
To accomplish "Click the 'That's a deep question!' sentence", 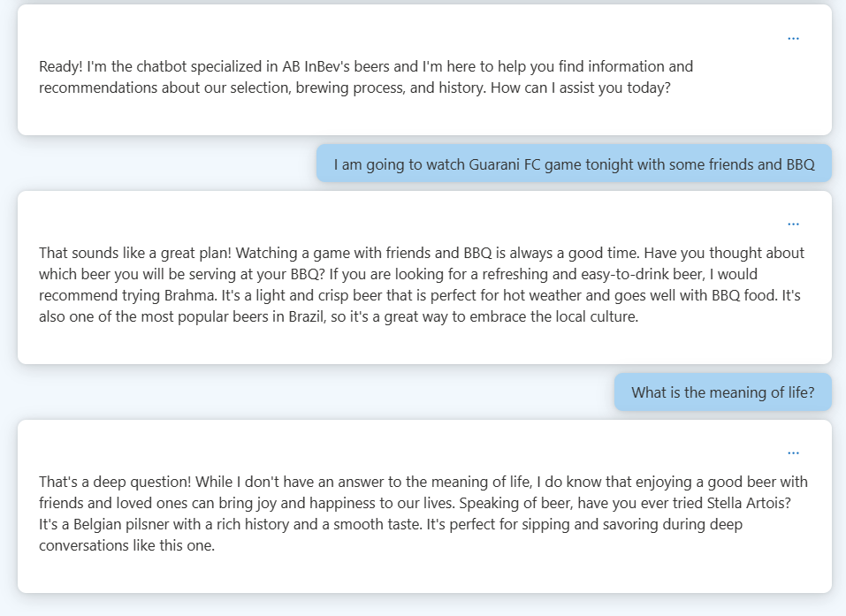I will click(115, 482).
